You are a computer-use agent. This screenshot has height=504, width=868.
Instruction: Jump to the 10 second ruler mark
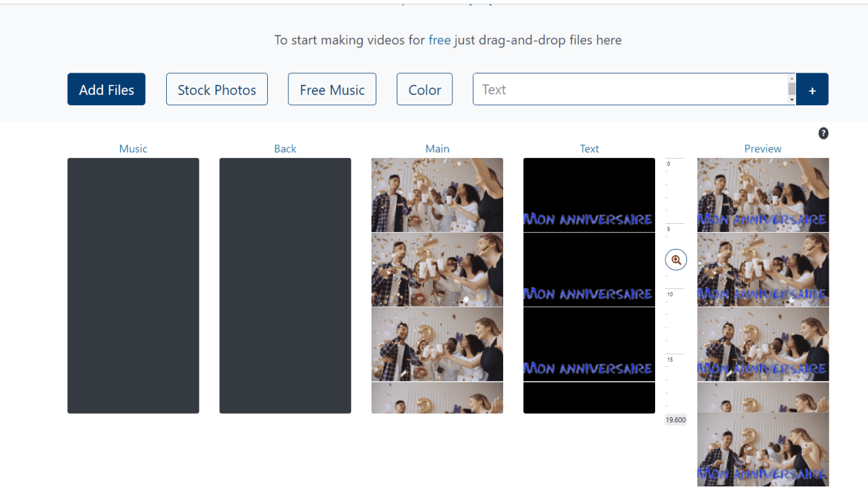click(x=671, y=294)
